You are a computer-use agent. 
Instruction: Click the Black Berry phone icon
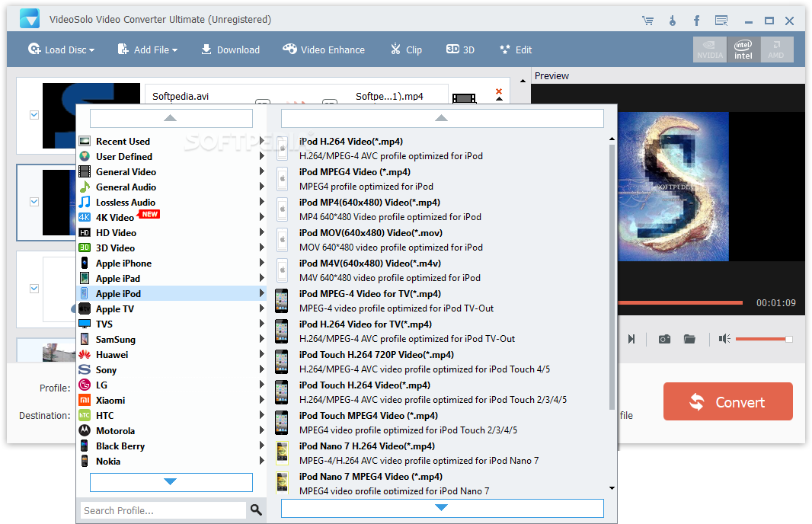tap(85, 446)
